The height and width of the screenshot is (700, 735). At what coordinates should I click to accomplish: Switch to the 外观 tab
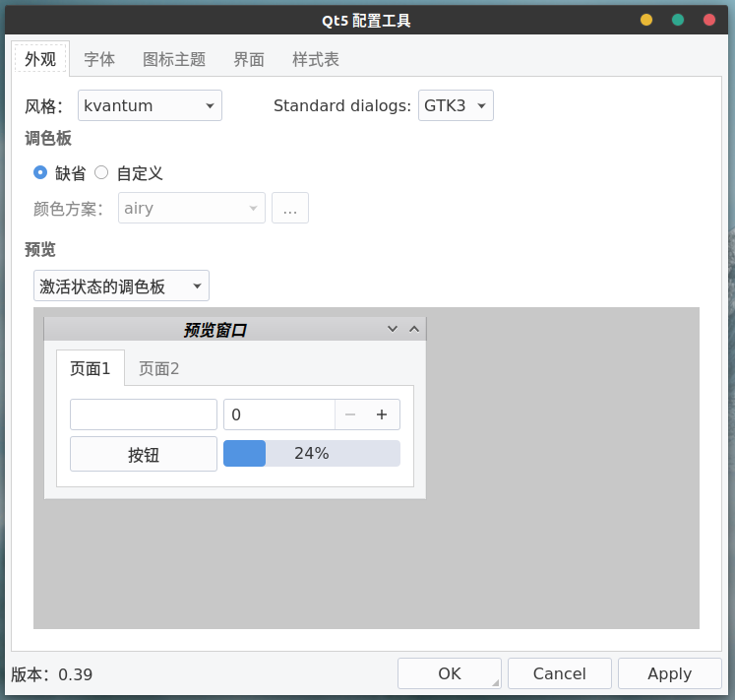tap(40, 59)
